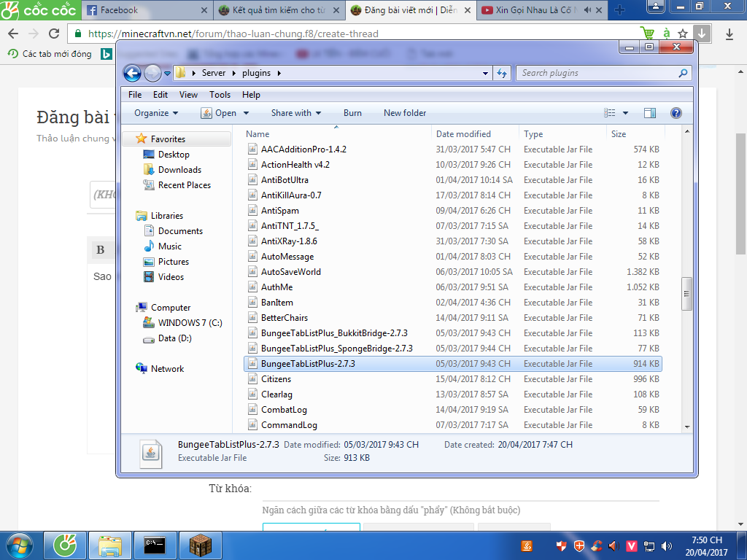
Task: Expand address bar previous locations dropdown
Action: coord(485,74)
